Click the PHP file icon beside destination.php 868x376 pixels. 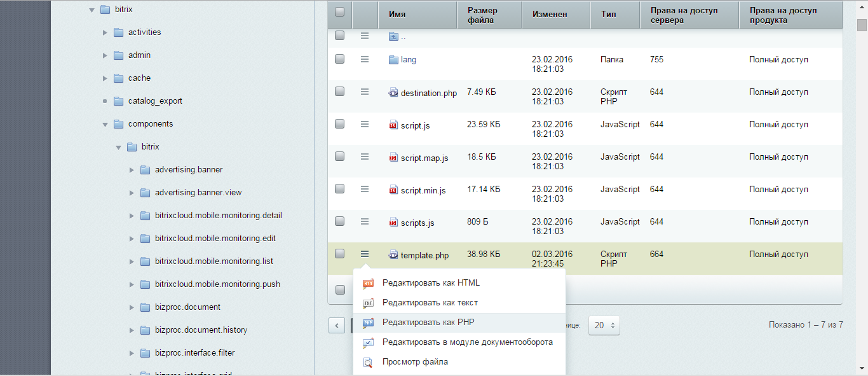pos(393,93)
